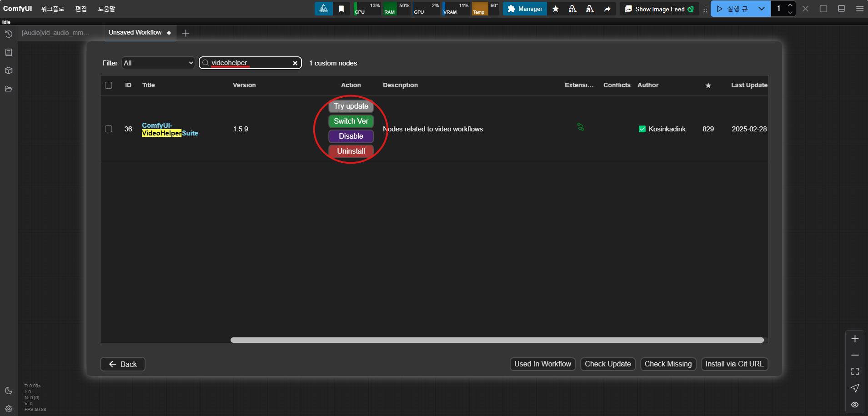Increase the batch count stepper
Viewport: 868px width, 416px height.
pos(790,5)
